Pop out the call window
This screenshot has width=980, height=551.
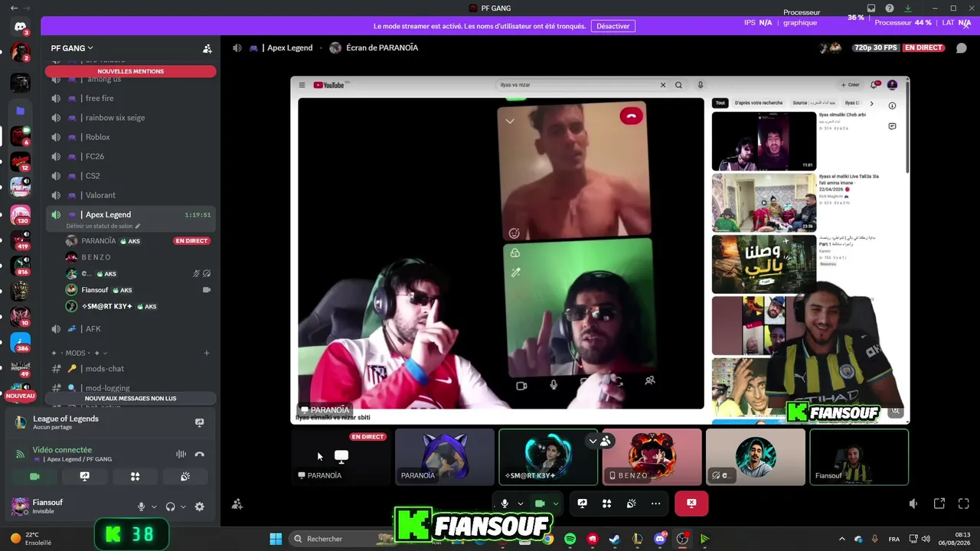(x=939, y=504)
